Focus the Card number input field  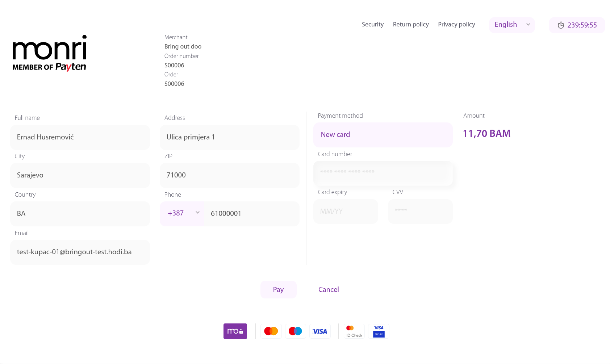pyautogui.click(x=383, y=173)
